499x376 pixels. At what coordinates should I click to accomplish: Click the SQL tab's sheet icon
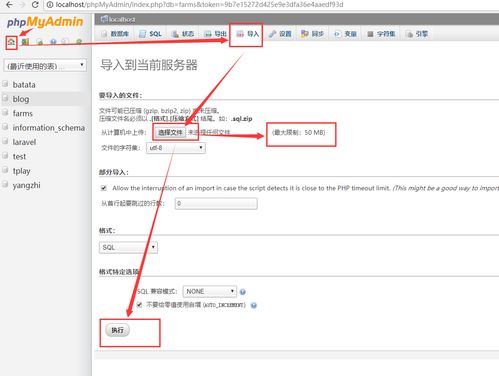coord(142,34)
